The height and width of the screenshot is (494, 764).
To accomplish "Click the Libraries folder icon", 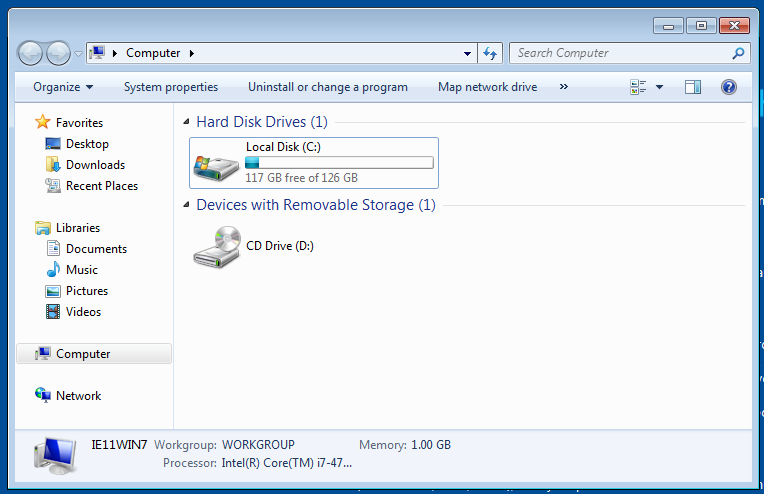I will pyautogui.click(x=43, y=228).
